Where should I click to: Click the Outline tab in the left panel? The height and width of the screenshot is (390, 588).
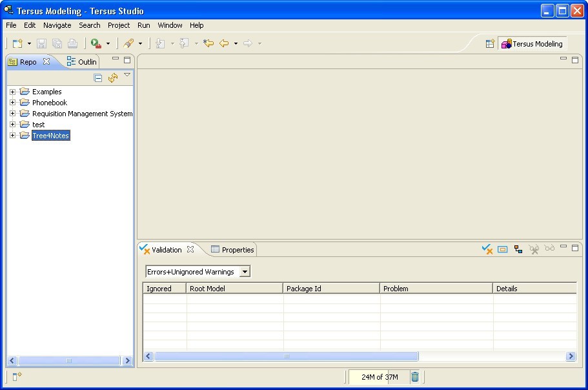81,61
